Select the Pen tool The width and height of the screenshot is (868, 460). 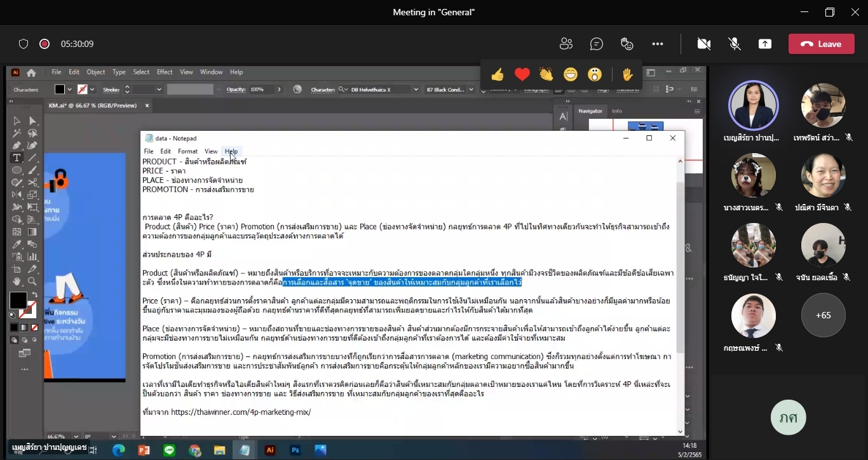[x=17, y=145]
